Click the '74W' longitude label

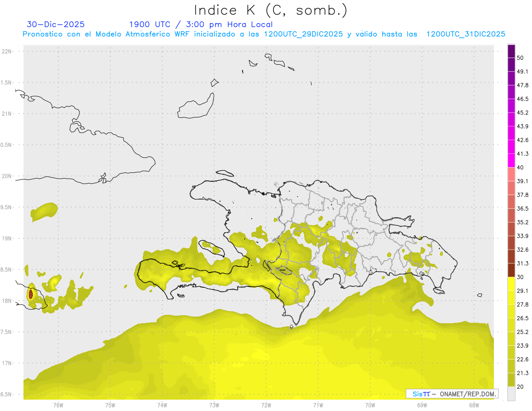[x=162, y=405]
